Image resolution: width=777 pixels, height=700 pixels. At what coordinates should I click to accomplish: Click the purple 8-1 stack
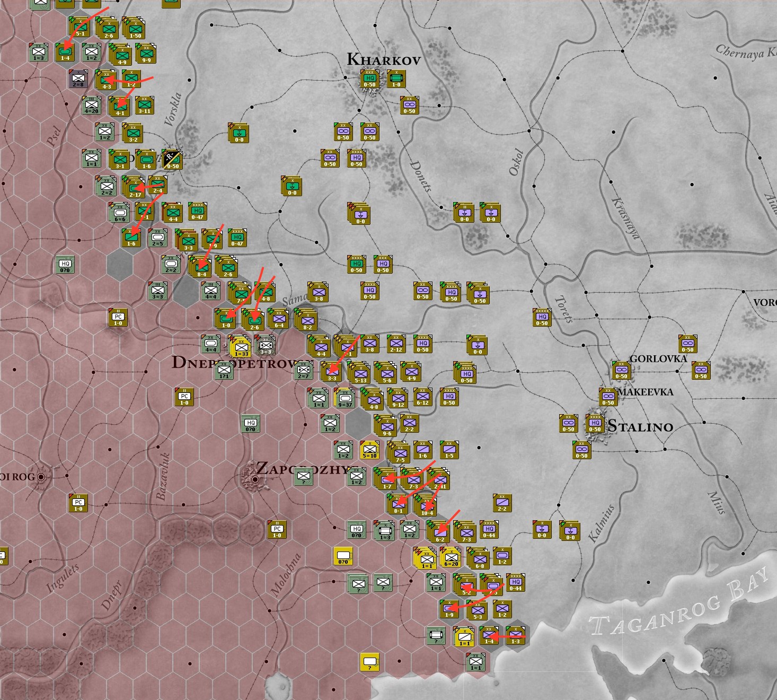click(398, 504)
